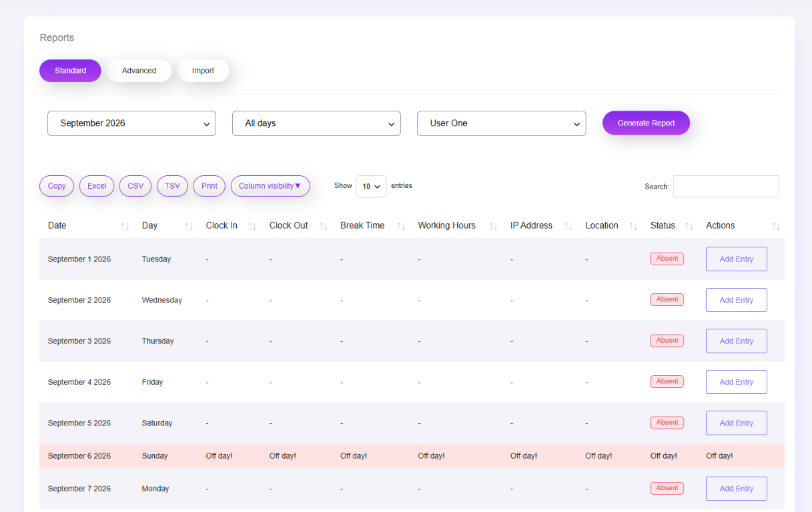Export the report to Excel
The width and height of the screenshot is (812, 512).
(97, 186)
